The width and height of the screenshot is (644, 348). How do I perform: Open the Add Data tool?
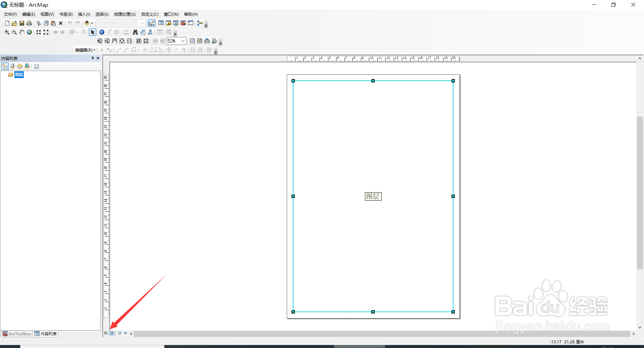point(87,23)
